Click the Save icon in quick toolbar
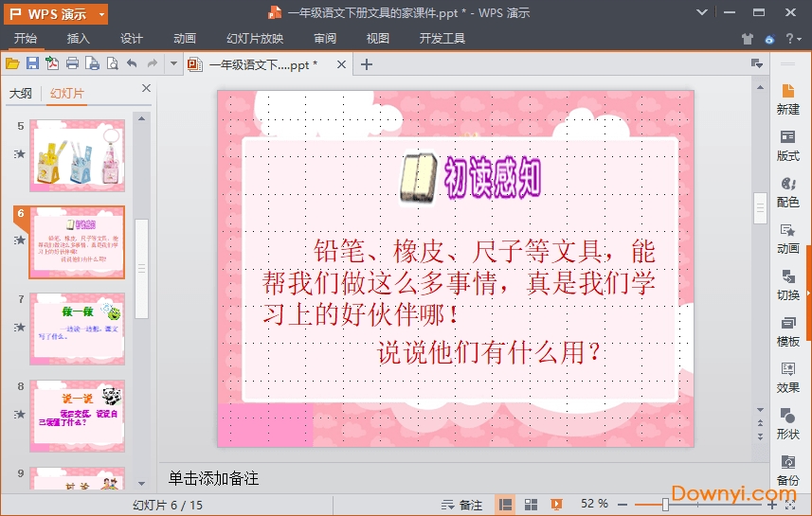Viewport: 812px width, 516px height. tap(32, 63)
